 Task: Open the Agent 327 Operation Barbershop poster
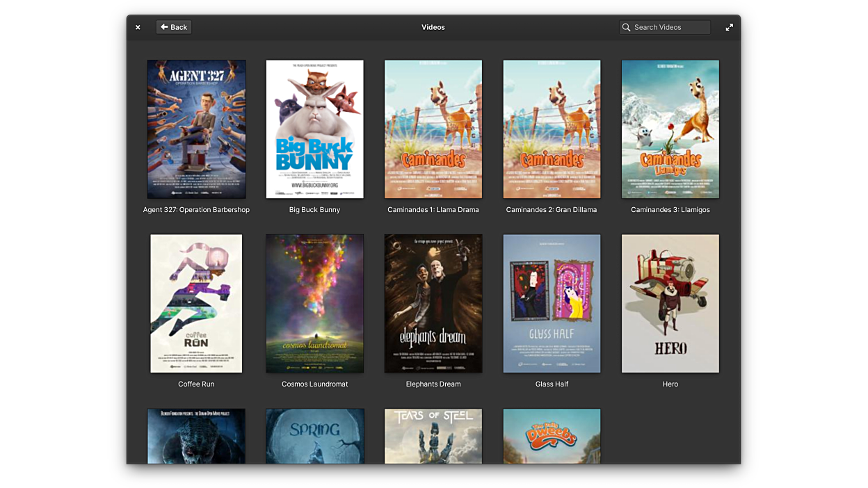(196, 129)
